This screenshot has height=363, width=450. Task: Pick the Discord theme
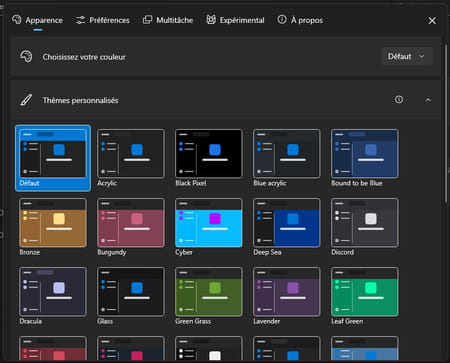coord(365,227)
